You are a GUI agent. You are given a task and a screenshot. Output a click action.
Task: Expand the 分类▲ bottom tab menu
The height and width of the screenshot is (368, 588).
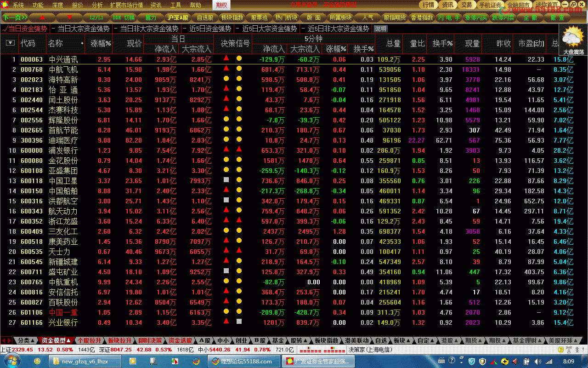[26, 340]
